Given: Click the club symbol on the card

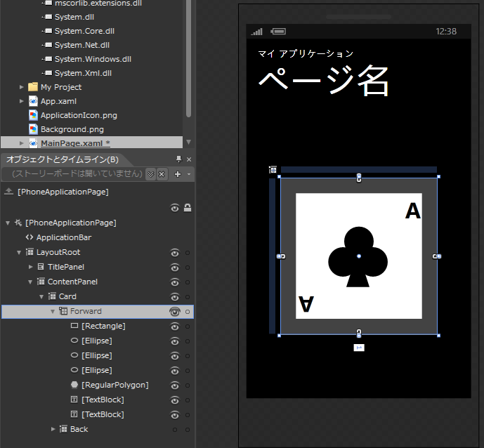Looking at the screenshot, I should (358, 257).
